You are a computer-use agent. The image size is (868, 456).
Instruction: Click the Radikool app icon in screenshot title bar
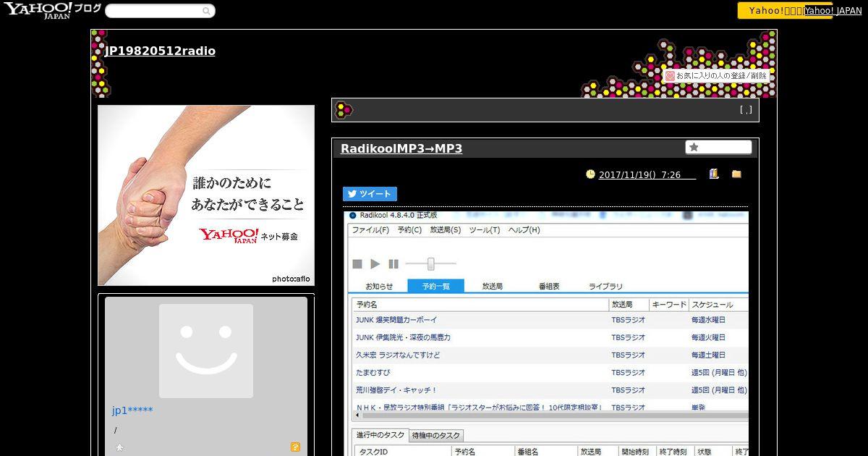[352, 215]
